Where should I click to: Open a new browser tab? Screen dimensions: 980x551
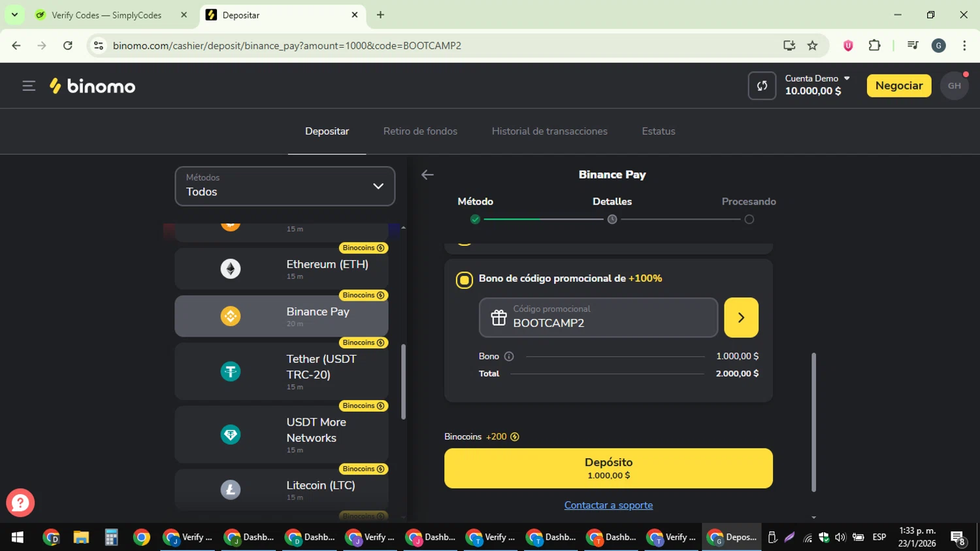tap(380, 14)
